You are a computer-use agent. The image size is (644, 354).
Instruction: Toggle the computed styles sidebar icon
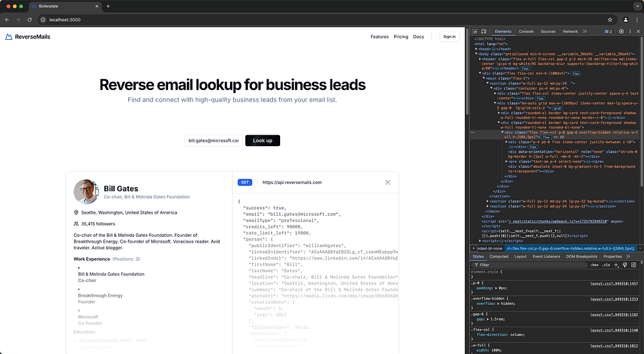point(634,265)
